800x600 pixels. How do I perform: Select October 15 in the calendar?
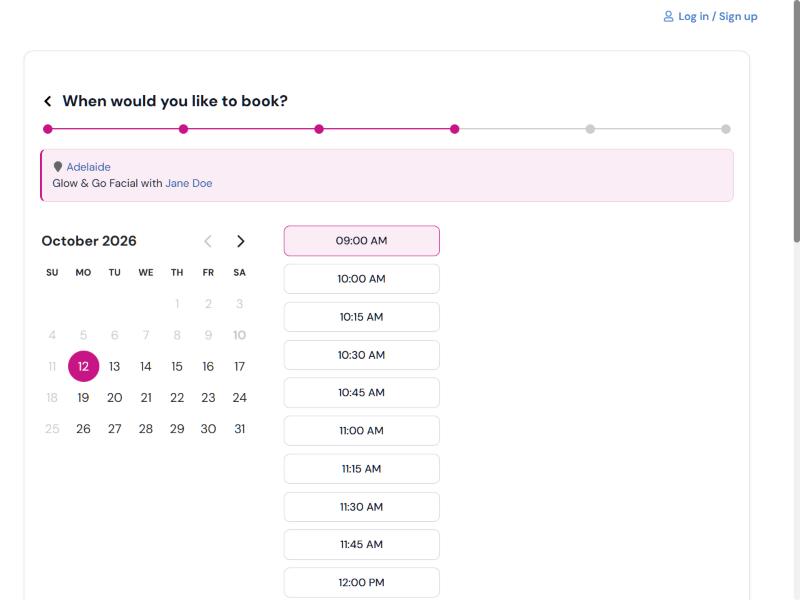[x=177, y=366]
